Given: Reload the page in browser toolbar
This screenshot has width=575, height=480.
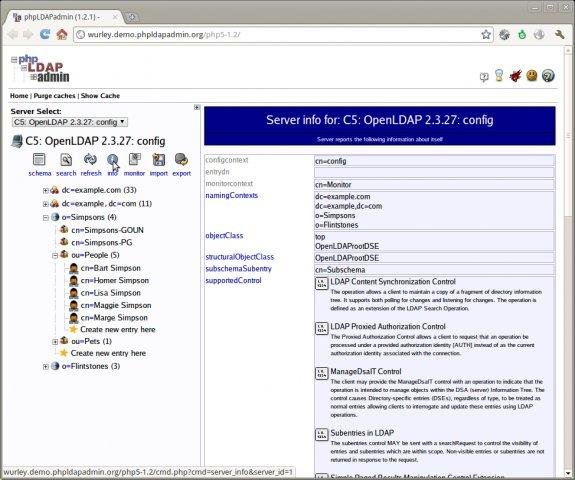Looking at the screenshot, I should tap(45, 34).
